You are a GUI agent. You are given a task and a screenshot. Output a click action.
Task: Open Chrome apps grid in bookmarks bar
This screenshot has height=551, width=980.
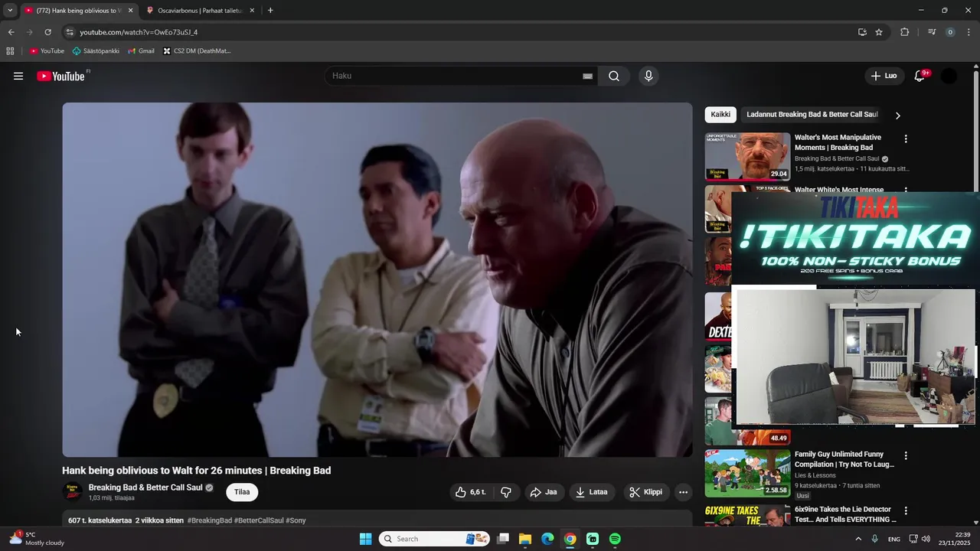[10, 51]
